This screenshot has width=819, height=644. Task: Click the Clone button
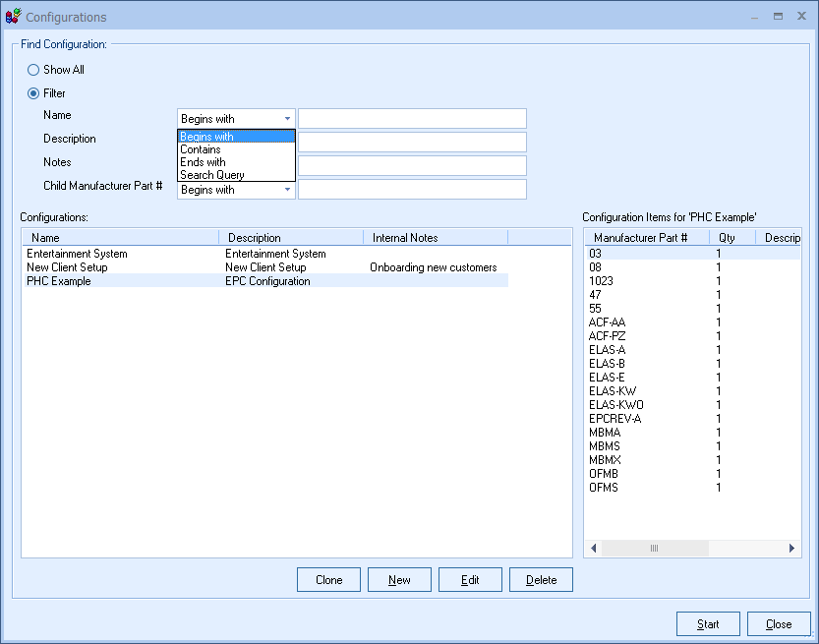[328, 580]
